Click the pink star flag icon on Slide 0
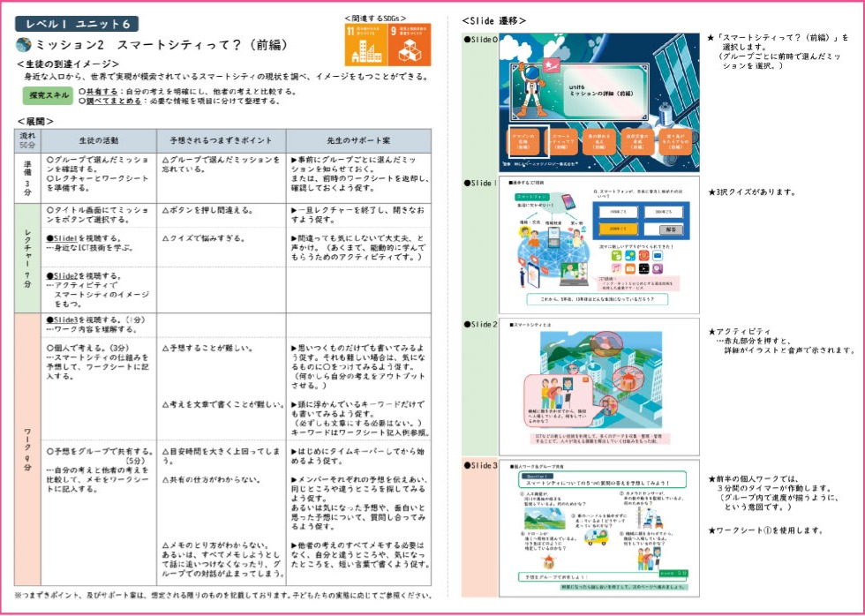865x616 pixels. 551,64
